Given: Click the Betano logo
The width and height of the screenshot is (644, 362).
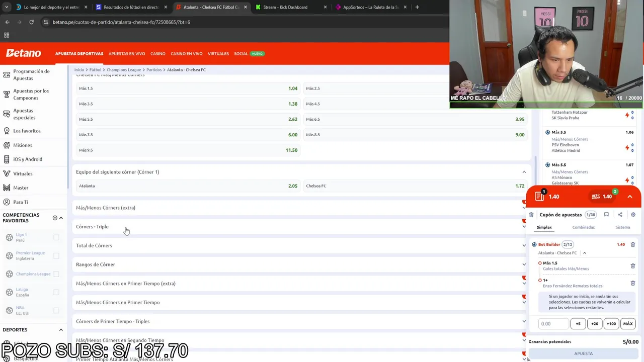Looking at the screenshot, I should pyautogui.click(x=23, y=53).
